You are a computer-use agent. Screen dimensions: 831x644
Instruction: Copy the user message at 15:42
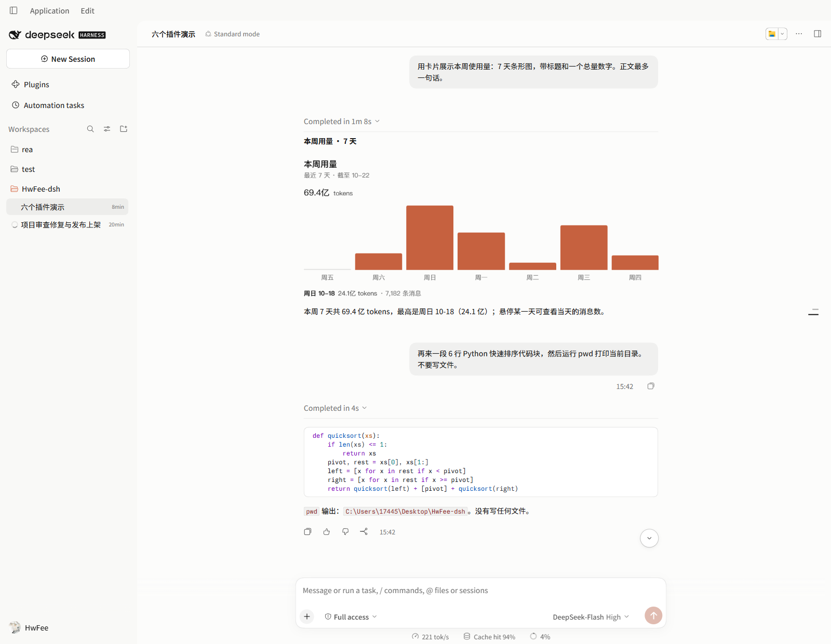point(651,386)
